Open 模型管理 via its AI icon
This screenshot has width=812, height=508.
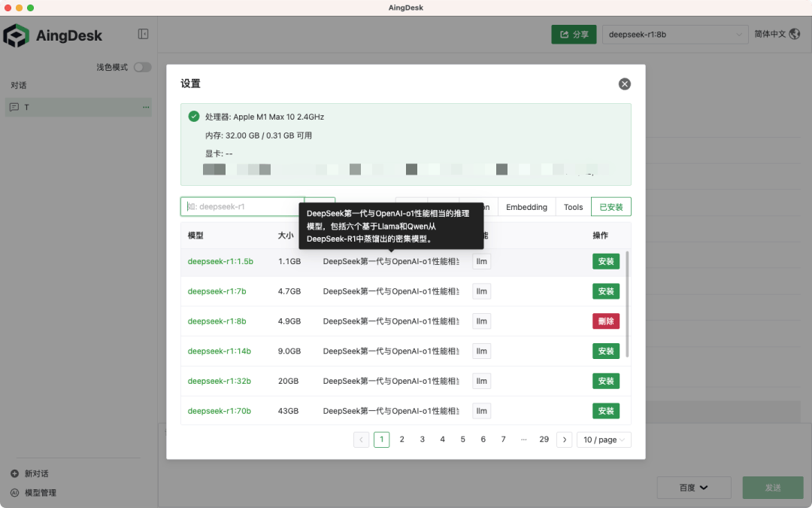(x=14, y=492)
